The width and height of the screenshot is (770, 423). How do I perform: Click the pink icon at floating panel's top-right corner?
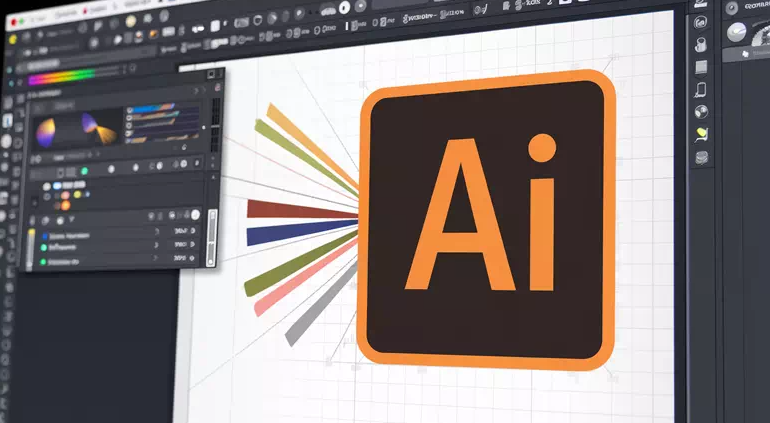[218, 87]
